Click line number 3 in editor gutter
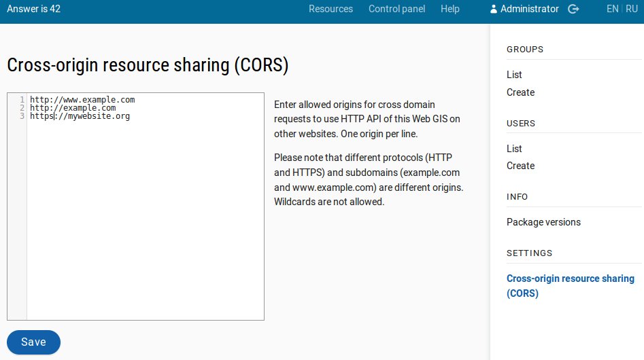 click(22, 116)
